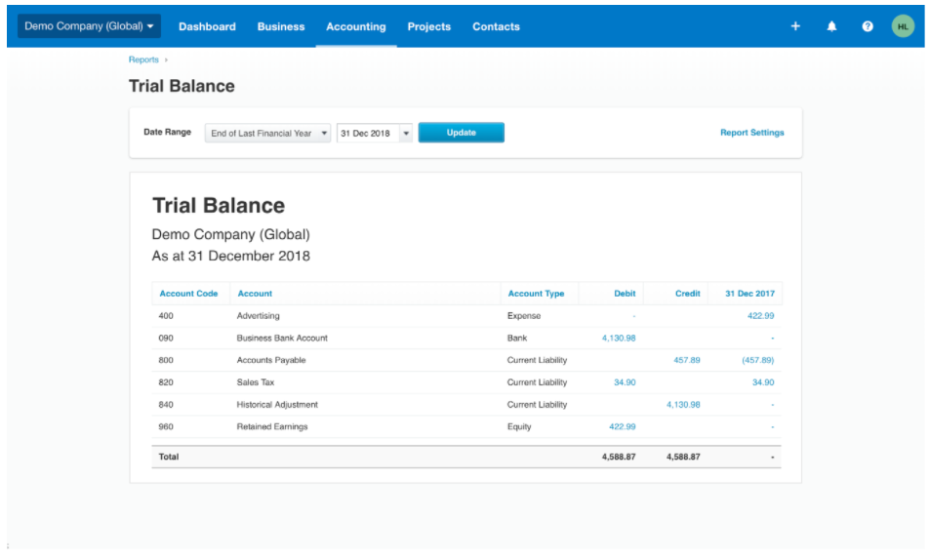Click the plus icon to create new

click(795, 26)
